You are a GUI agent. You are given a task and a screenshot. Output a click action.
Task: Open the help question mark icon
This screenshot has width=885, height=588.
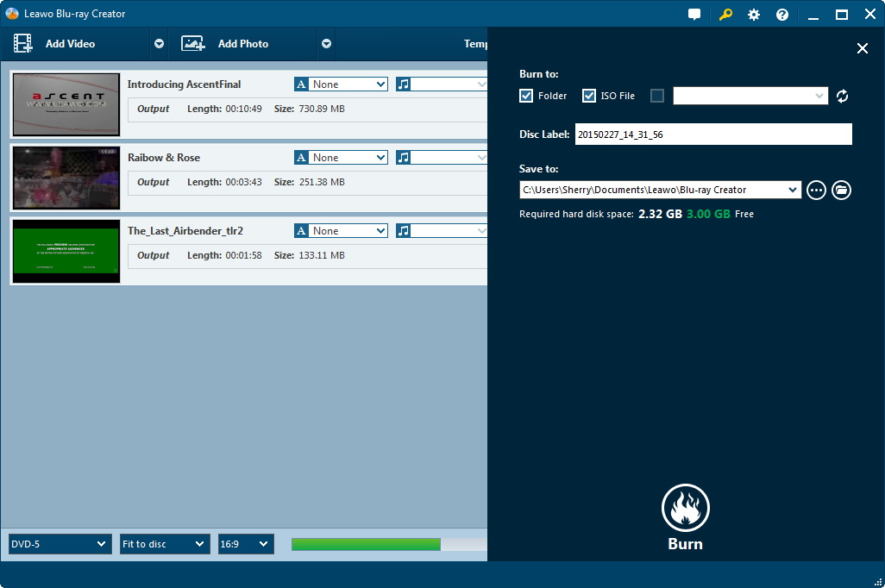[x=781, y=15]
